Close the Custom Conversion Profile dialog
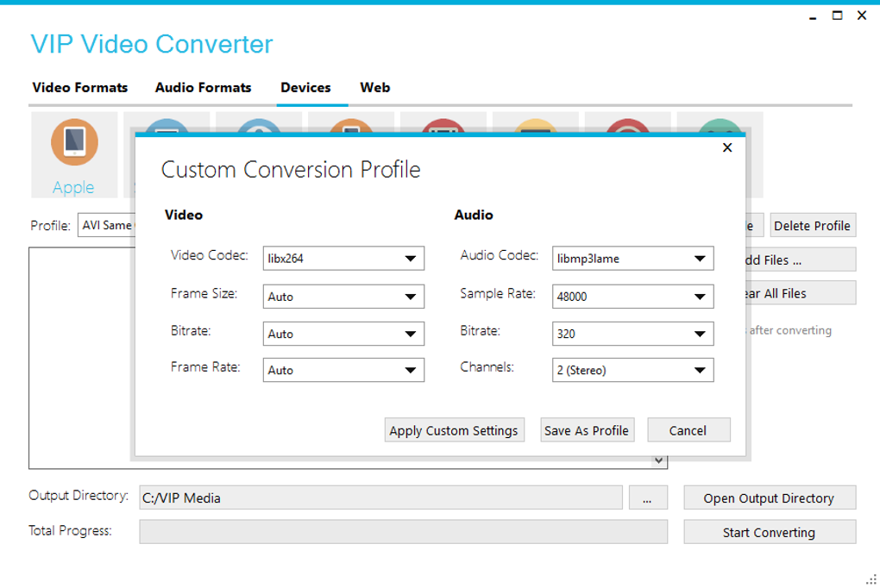 (x=727, y=147)
